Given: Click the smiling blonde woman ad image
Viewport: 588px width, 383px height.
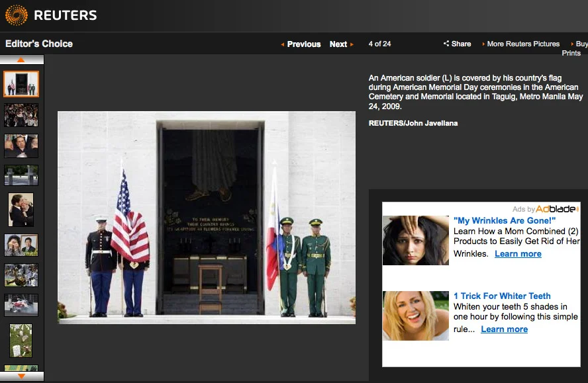Looking at the screenshot, I should click(415, 316).
